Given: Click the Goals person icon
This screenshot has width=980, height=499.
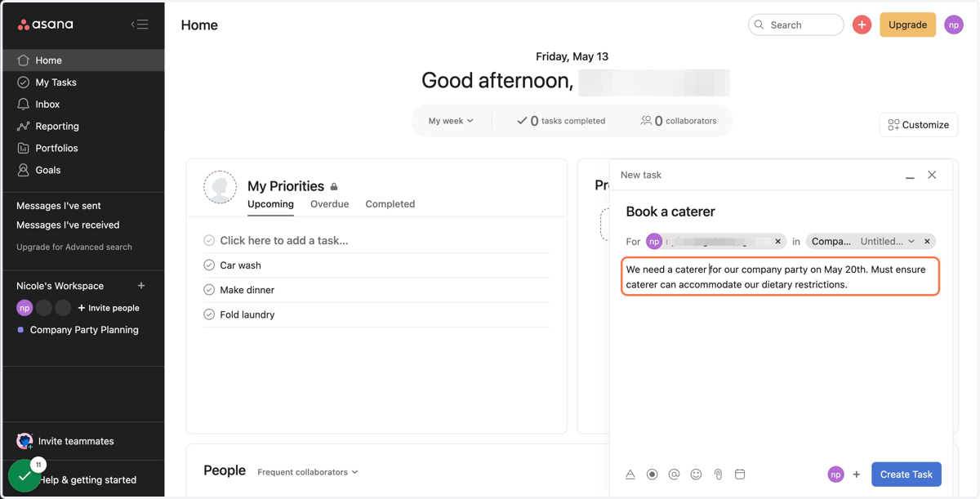Looking at the screenshot, I should [x=23, y=170].
